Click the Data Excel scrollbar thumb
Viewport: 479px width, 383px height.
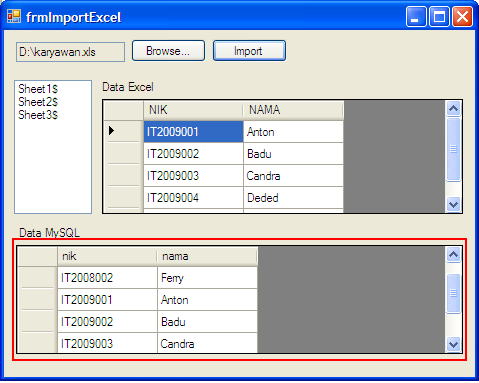tap(453, 149)
